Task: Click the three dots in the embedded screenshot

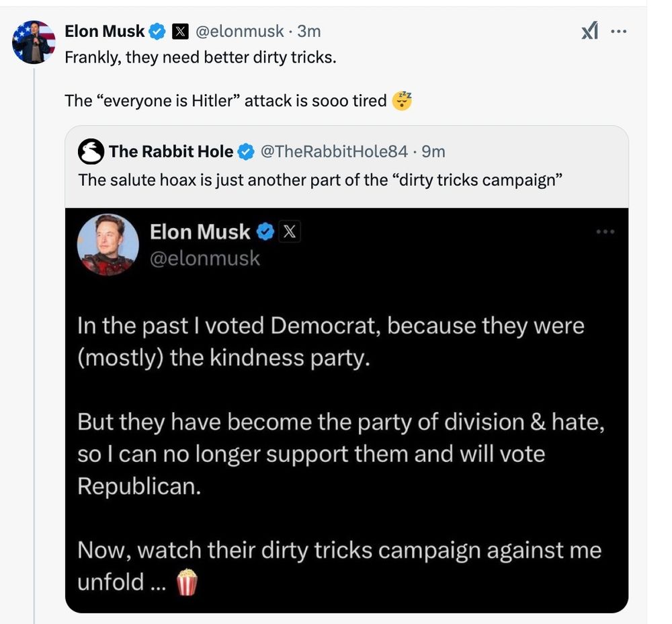Action: (604, 233)
